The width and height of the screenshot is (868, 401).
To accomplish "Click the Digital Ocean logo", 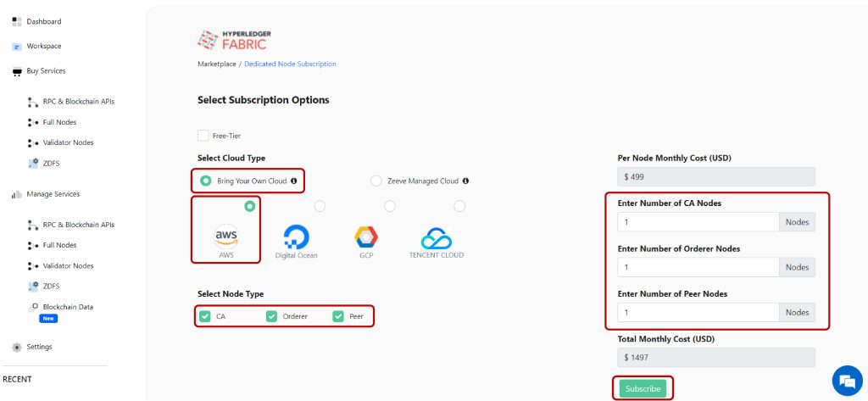I will (296, 237).
